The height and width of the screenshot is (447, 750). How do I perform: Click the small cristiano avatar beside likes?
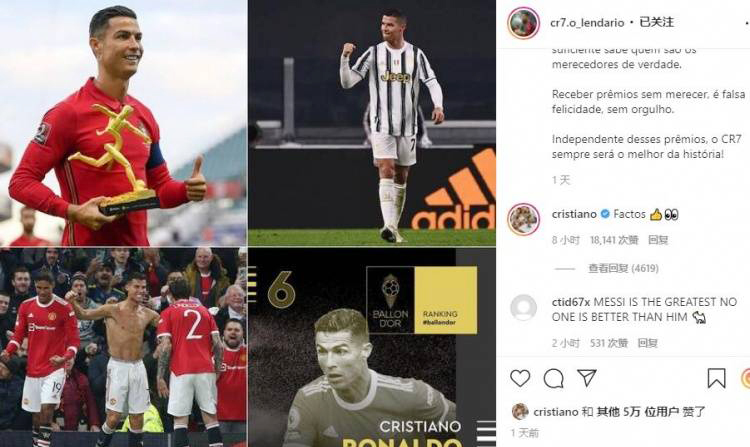(x=519, y=412)
